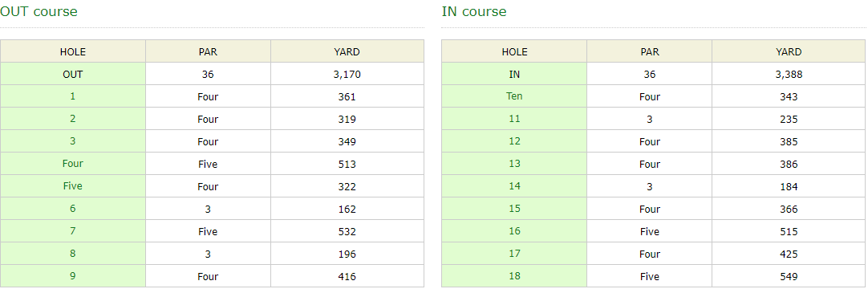868x289 pixels.
Task: Open hole 1 link in OUT course
Action: pos(72,96)
